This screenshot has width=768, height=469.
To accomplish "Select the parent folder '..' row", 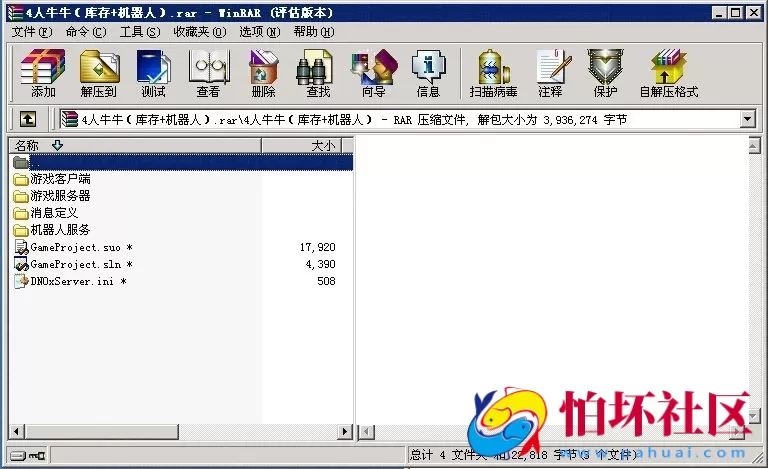I will (x=181, y=162).
